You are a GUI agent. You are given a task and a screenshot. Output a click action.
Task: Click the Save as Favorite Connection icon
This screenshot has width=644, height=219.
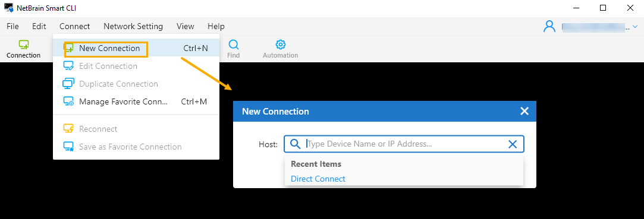[68, 147]
